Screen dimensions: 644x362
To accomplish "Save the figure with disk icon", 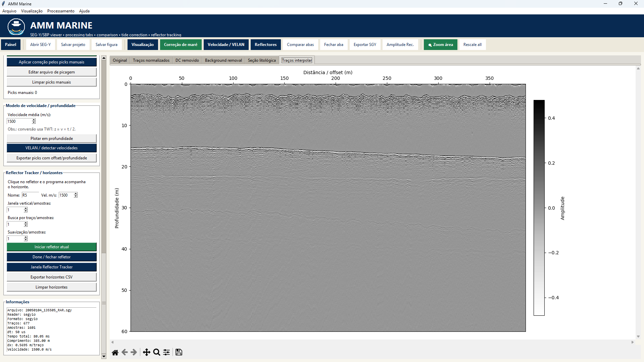I will point(179,352).
